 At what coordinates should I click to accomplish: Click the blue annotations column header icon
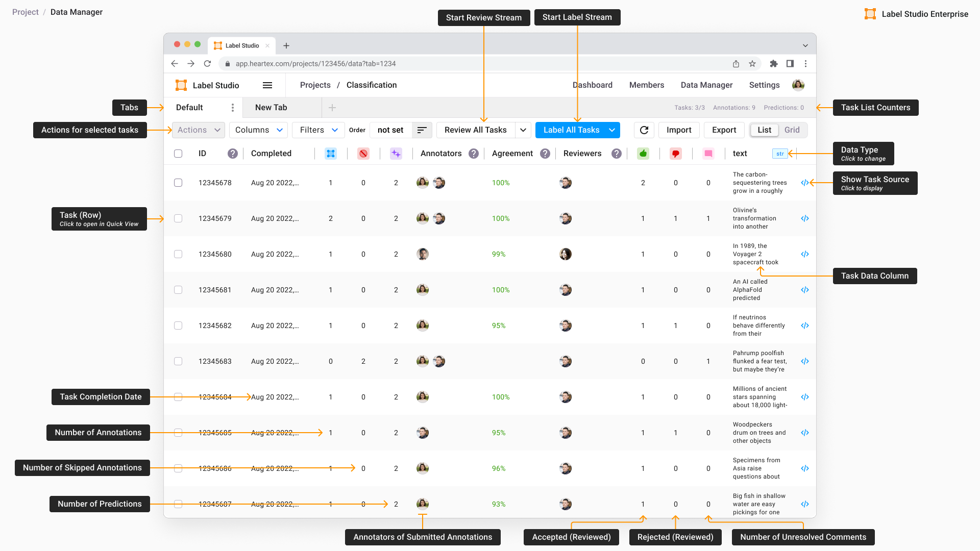point(331,154)
